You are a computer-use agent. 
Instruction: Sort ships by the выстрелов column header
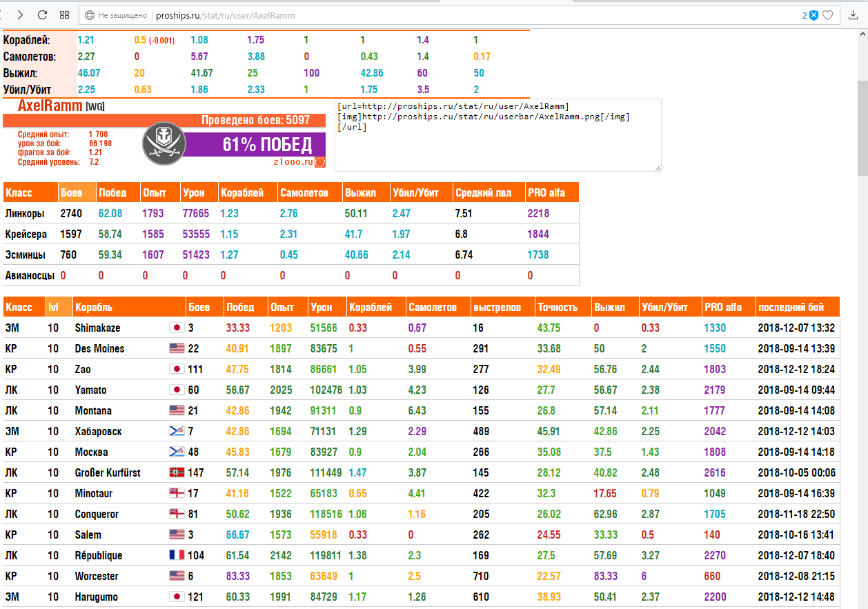click(x=502, y=307)
